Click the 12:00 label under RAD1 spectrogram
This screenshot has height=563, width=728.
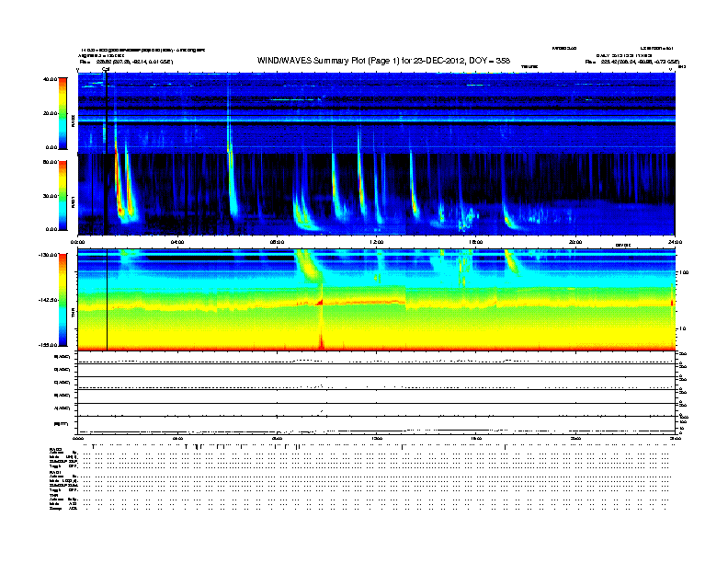377,242
